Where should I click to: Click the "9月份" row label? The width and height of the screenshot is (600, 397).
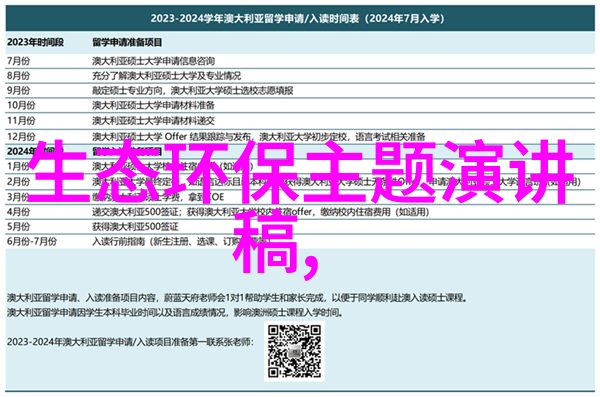point(18,91)
